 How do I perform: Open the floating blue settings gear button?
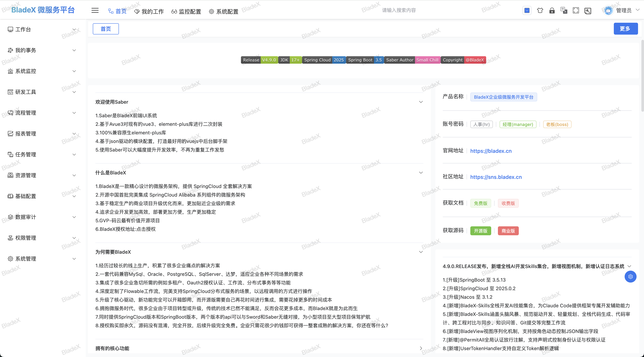pos(631,277)
